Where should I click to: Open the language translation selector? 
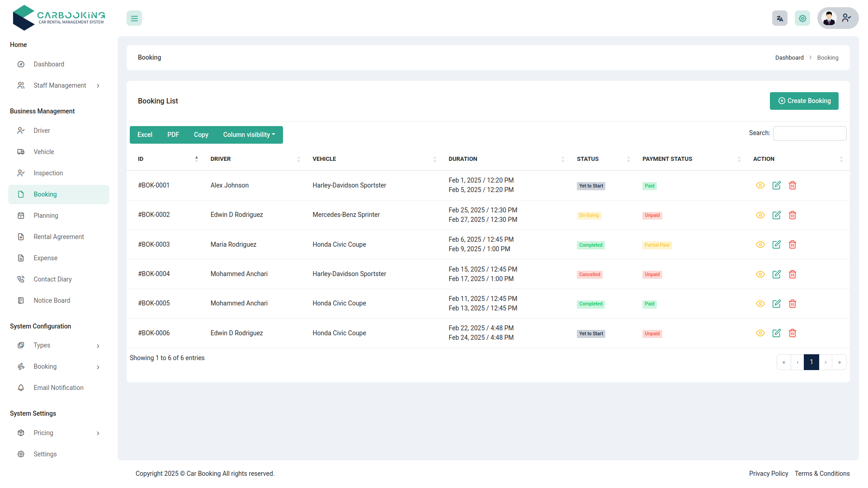tap(779, 18)
